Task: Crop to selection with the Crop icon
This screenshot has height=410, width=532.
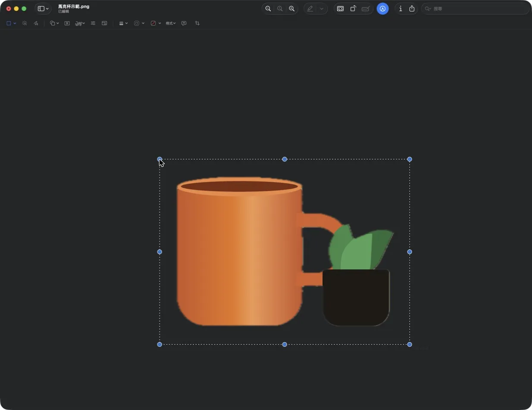Action: pos(197,23)
